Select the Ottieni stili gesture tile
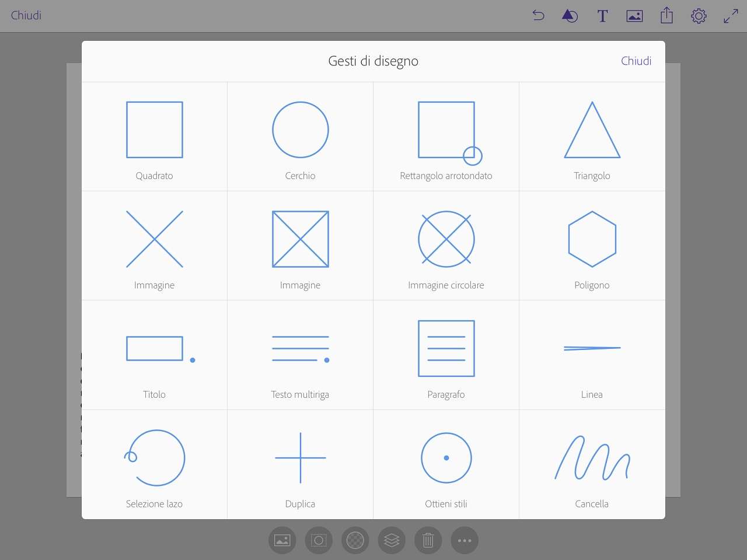This screenshot has height=560, width=747. (446, 464)
